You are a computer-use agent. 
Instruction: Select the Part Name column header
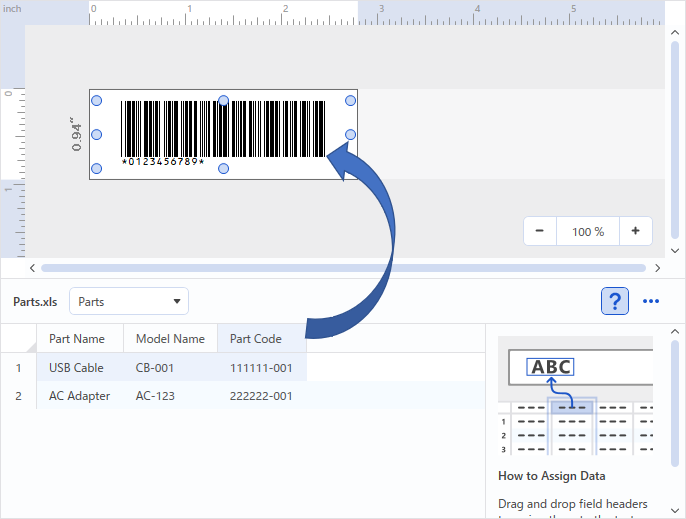click(x=77, y=339)
